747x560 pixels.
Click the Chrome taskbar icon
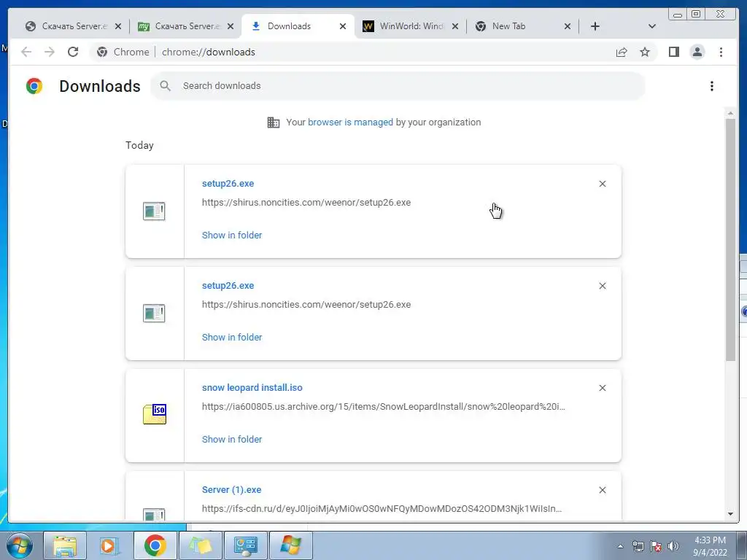155,545
